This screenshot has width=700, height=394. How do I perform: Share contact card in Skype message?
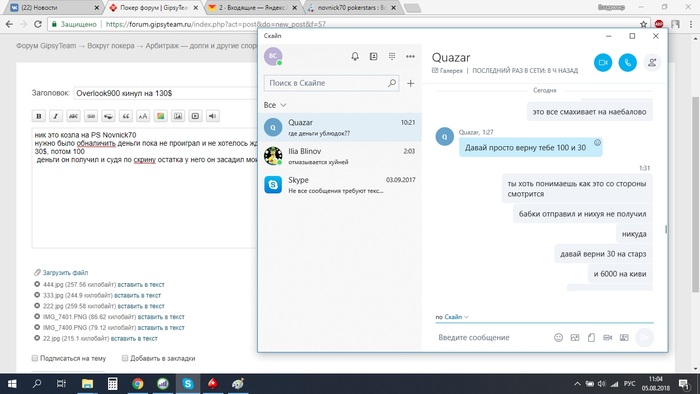[624, 338]
